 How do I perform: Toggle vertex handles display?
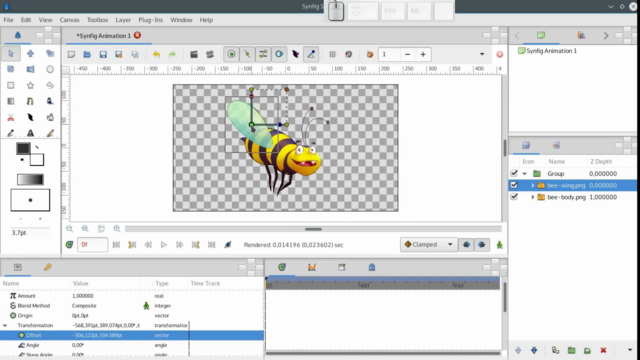pyautogui.click(x=247, y=54)
